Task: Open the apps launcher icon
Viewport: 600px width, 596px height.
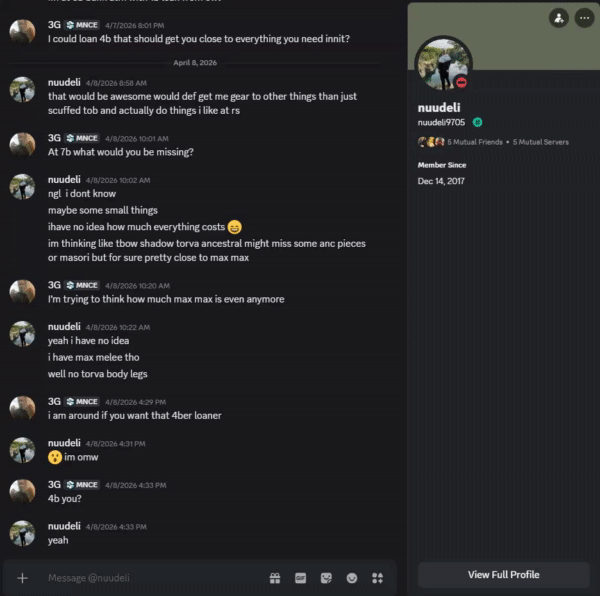Action: [x=377, y=578]
